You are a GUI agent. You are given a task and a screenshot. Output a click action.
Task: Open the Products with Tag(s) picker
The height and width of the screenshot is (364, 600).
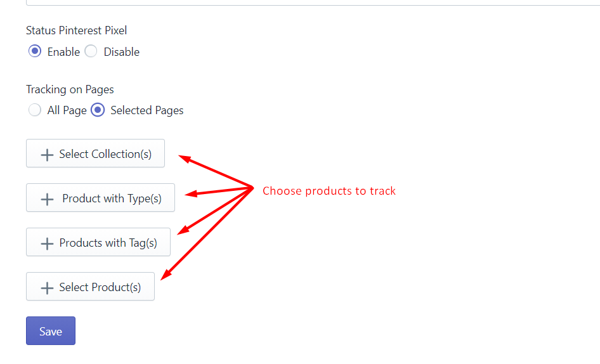pyautogui.click(x=98, y=242)
